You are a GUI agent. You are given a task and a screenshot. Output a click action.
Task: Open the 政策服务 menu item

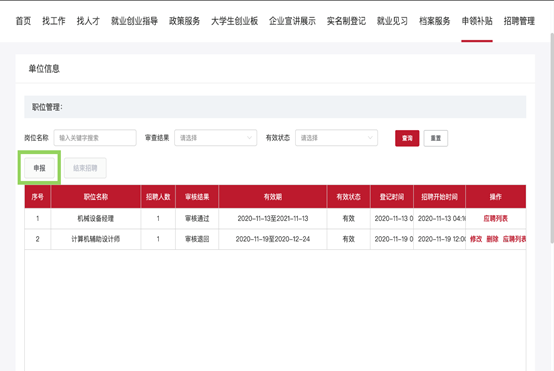pos(184,21)
